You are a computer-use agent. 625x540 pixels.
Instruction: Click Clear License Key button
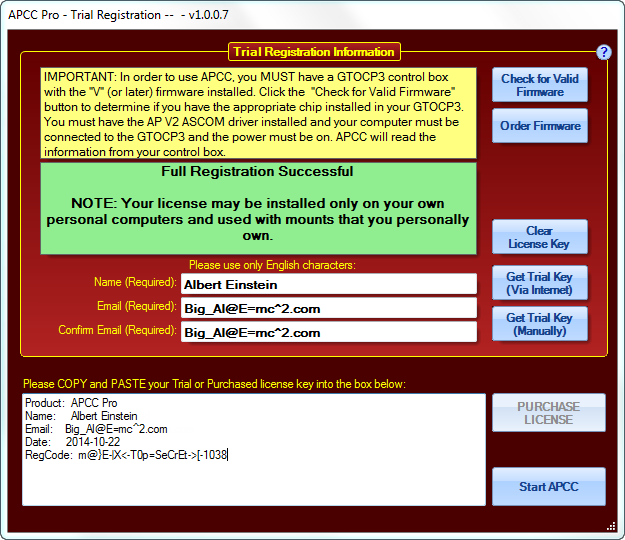[540, 237]
